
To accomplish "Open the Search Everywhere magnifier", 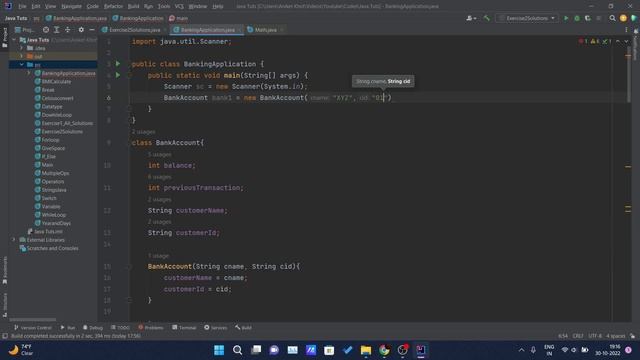I will (612, 18).
